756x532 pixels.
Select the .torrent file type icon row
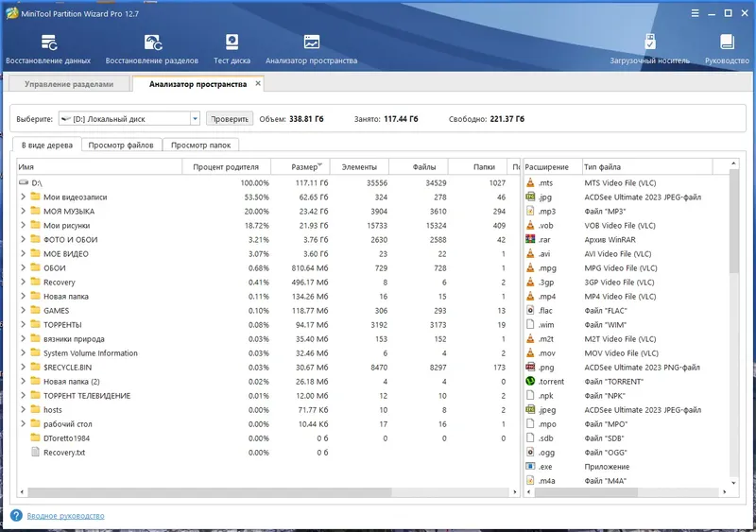(x=531, y=381)
